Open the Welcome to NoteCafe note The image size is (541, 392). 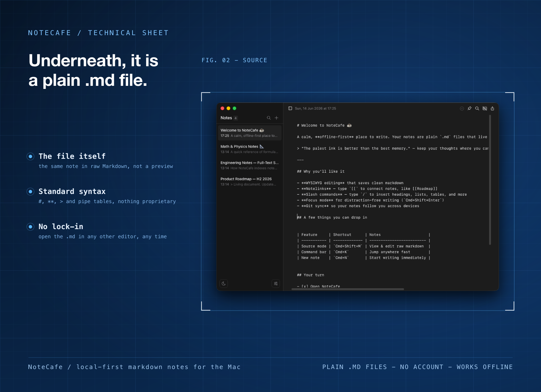(x=250, y=132)
